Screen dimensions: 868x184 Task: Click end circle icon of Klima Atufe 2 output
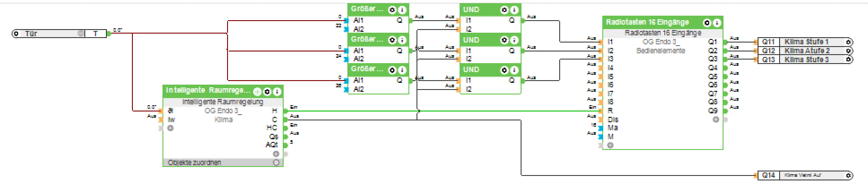click(x=848, y=51)
